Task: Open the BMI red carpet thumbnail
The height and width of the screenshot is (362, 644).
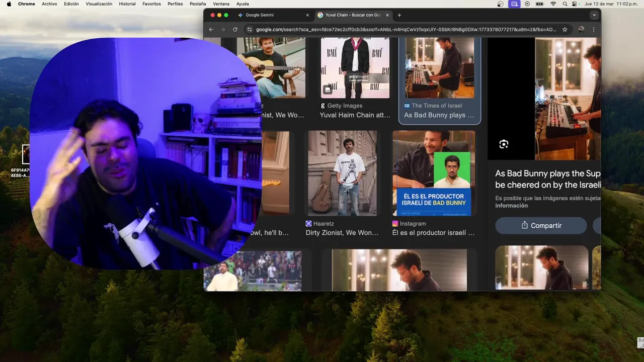Action: click(x=355, y=67)
